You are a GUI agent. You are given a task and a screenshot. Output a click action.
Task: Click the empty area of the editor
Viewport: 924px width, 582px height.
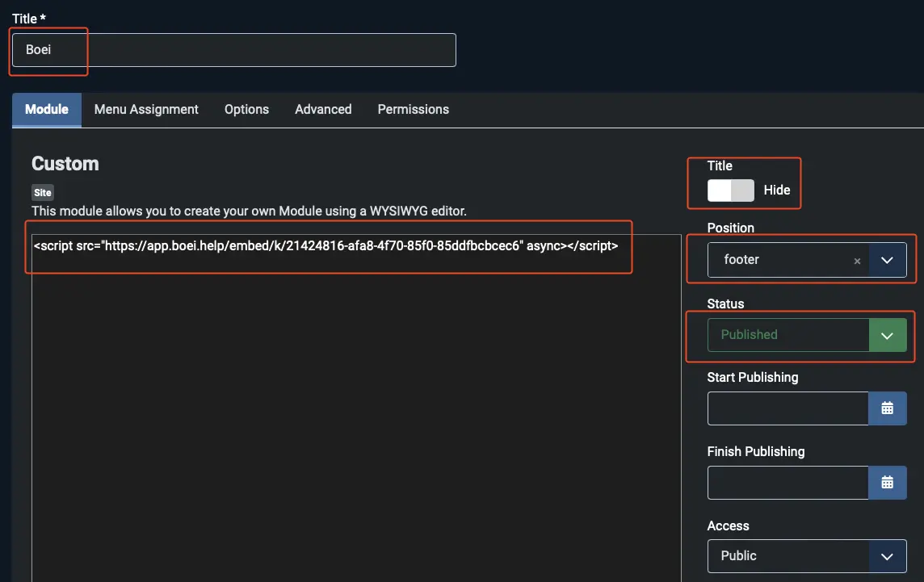click(355, 420)
